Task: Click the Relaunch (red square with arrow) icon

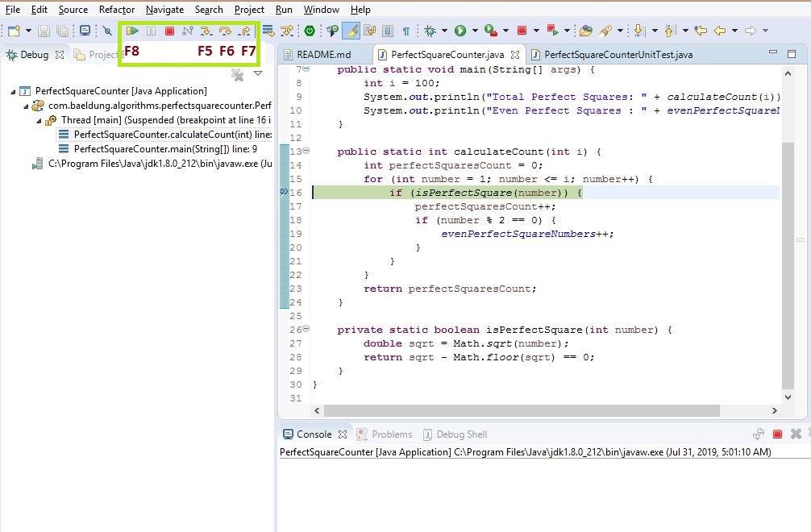Action: pos(552,31)
